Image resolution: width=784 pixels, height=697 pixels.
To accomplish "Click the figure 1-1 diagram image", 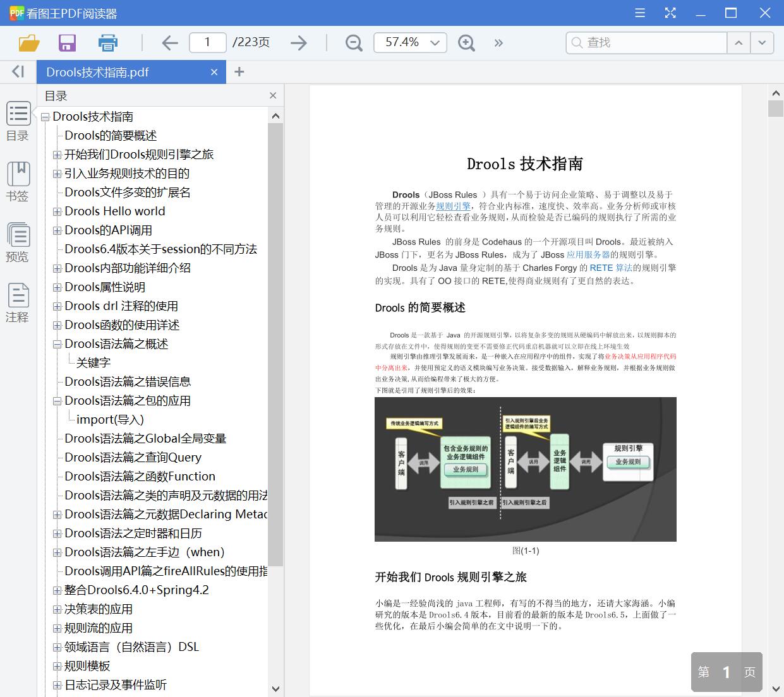I will coord(526,469).
